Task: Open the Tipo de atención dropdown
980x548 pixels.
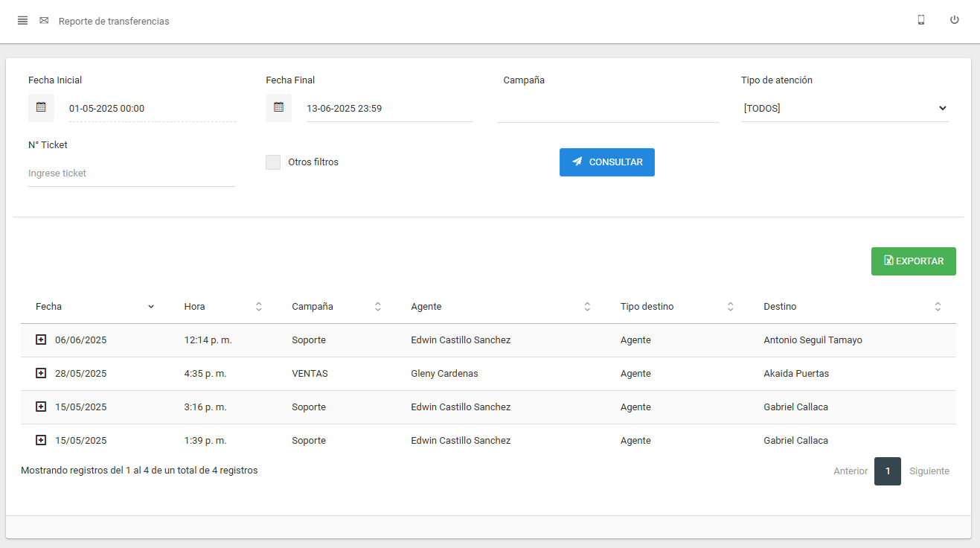Action: tap(844, 109)
